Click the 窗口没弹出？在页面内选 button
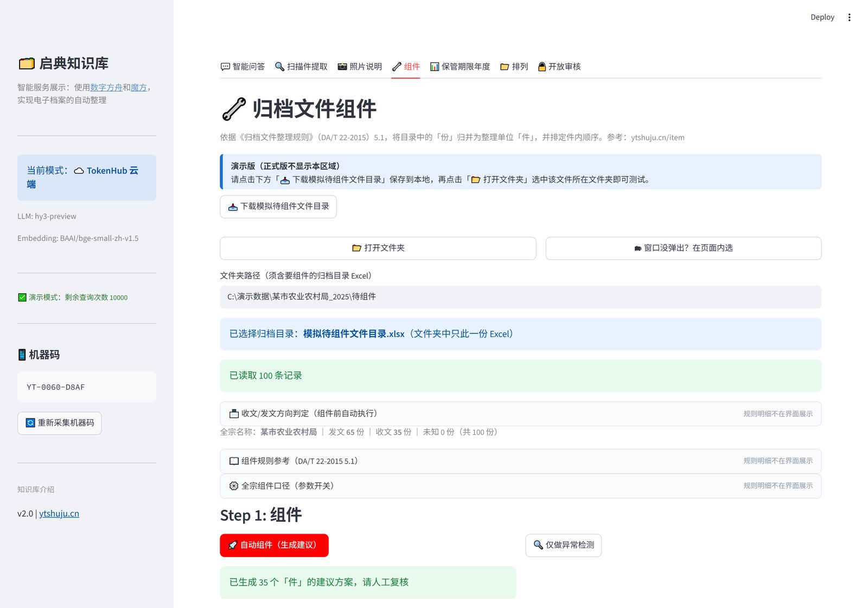This screenshot has height=608, width=868. 684,248
